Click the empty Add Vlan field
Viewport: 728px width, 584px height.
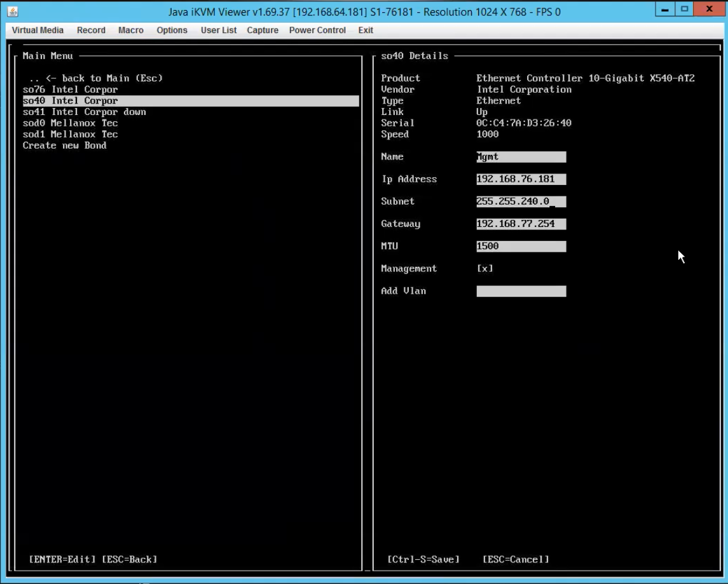pyautogui.click(x=520, y=290)
